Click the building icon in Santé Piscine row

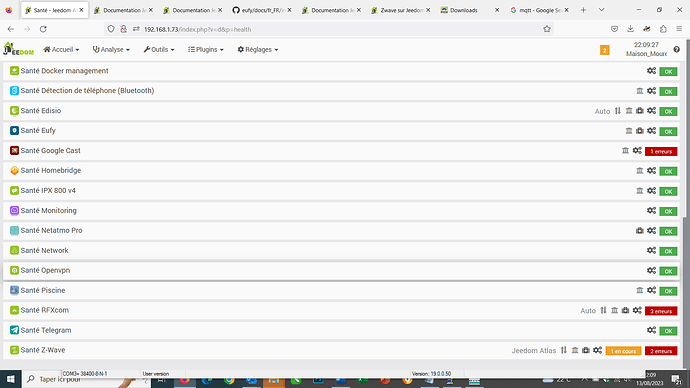tap(639, 290)
